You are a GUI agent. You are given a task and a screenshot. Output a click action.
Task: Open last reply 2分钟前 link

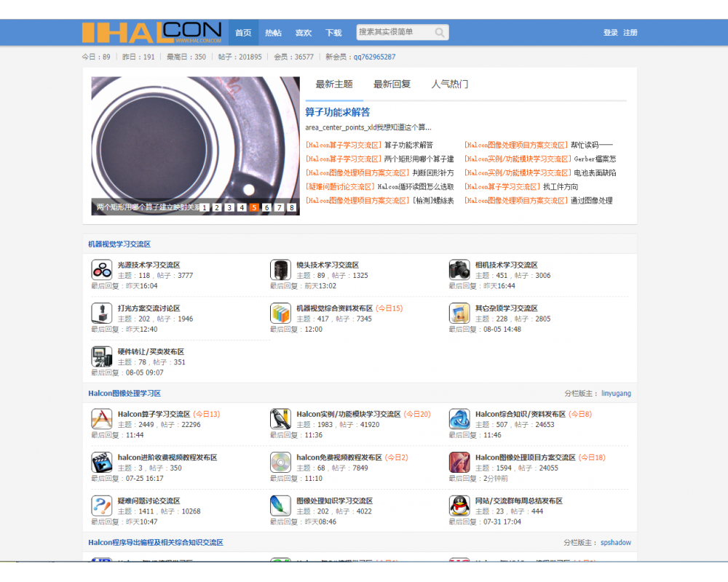coord(495,479)
